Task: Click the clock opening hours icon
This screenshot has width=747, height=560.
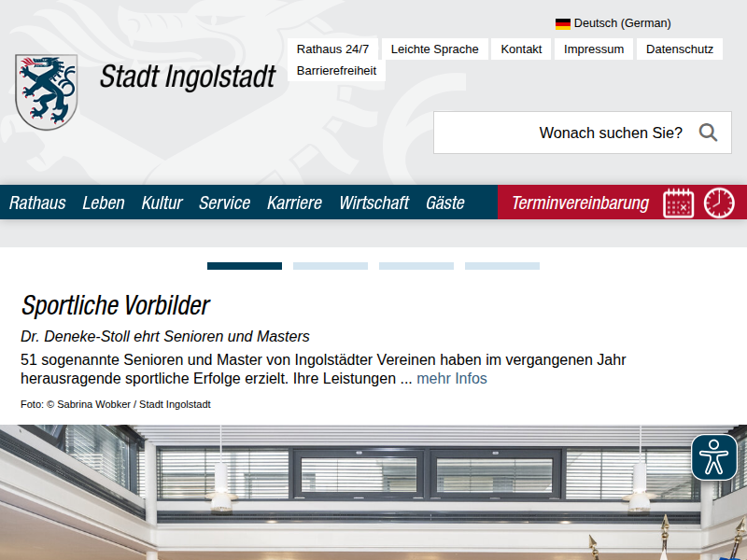Action: (719, 203)
